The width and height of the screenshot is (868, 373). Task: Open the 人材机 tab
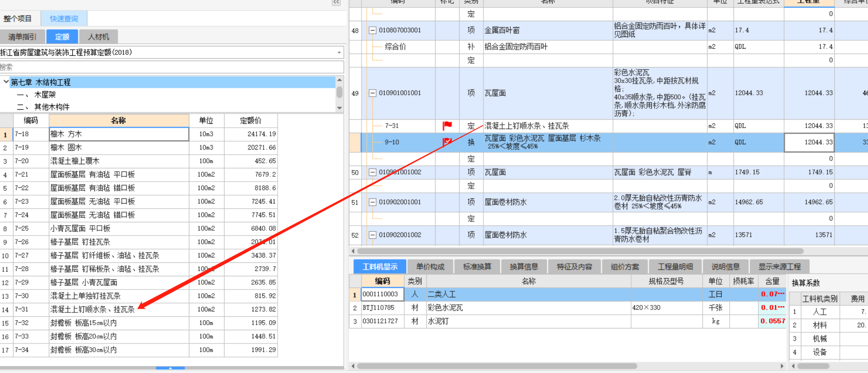98,37
